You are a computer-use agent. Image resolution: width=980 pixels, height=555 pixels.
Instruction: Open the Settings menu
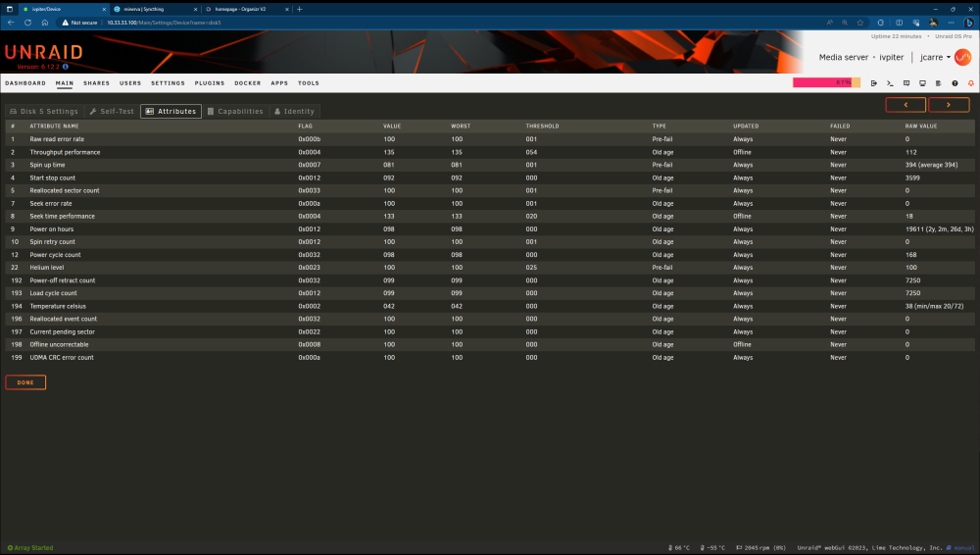click(169, 83)
